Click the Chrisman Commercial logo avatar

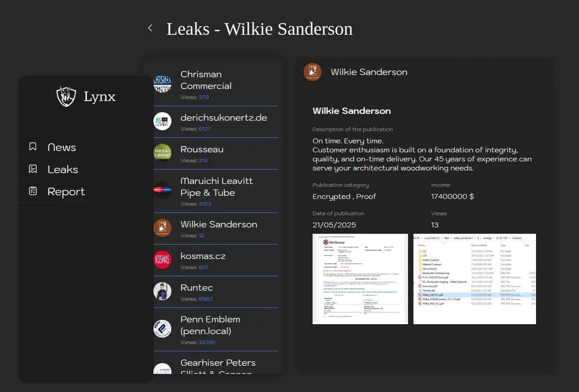point(162,84)
